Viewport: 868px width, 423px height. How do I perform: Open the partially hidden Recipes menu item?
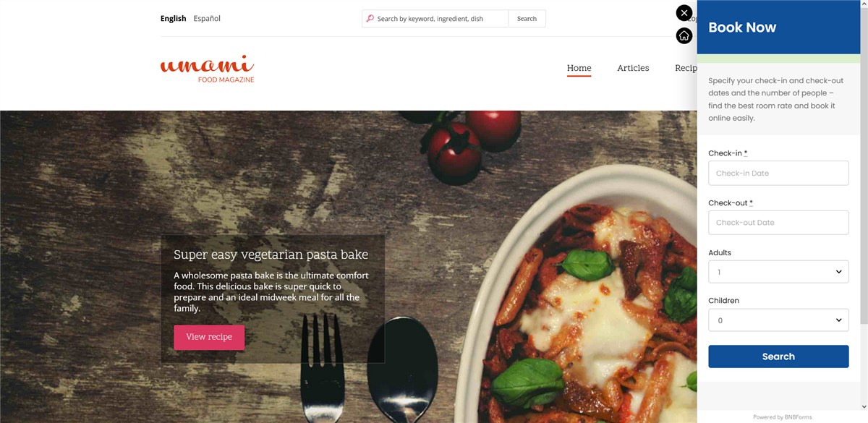click(686, 68)
